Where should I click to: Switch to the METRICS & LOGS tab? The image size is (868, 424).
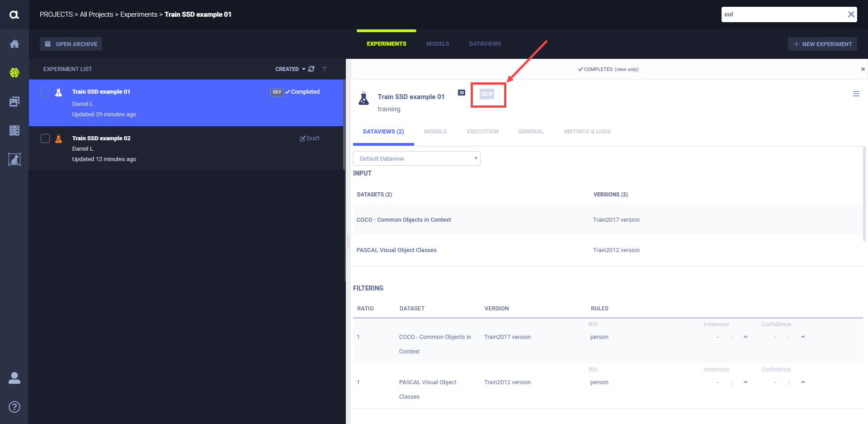tap(587, 132)
